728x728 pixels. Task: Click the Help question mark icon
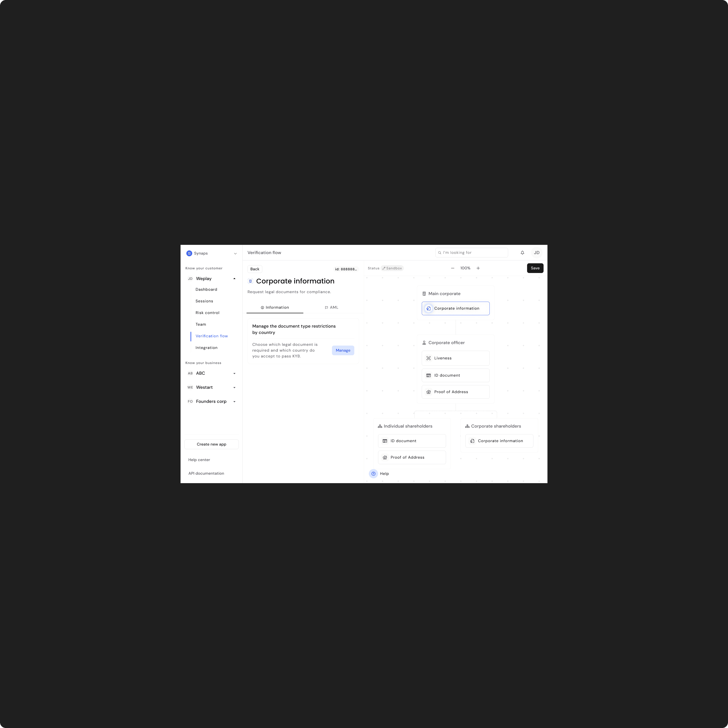(x=373, y=474)
